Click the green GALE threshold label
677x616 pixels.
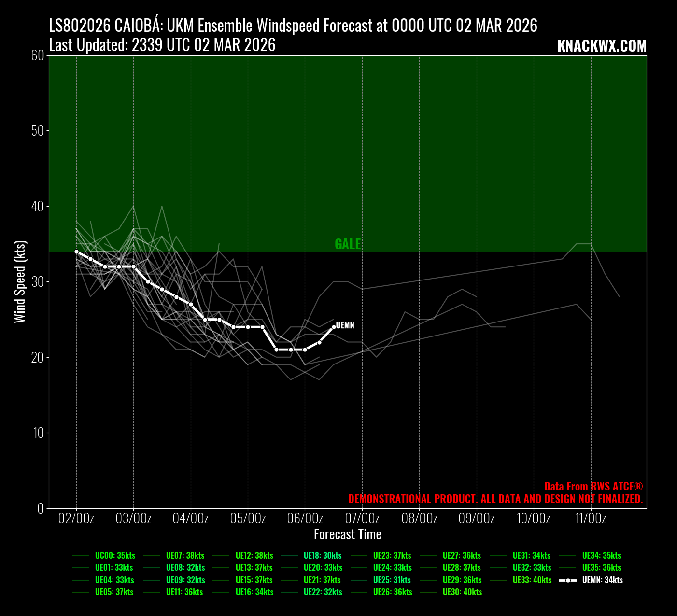pos(348,244)
